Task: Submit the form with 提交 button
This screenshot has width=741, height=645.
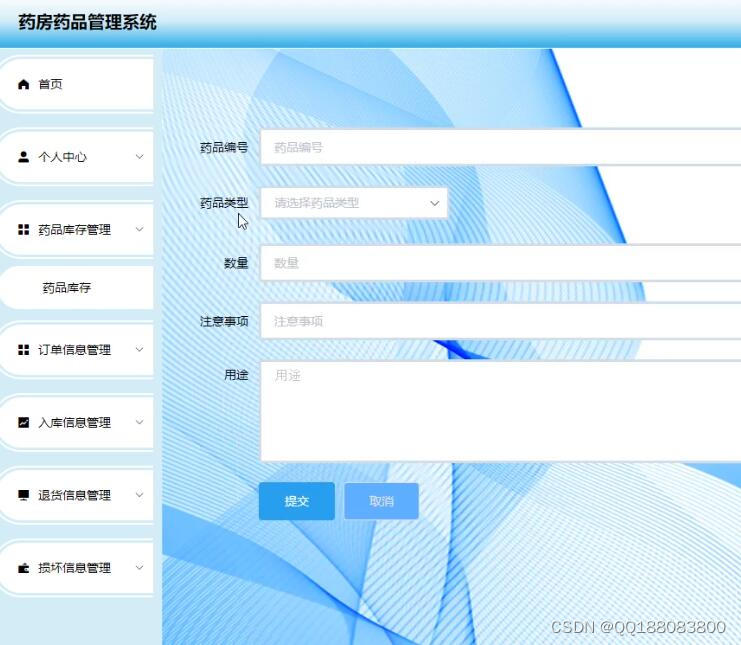Action: coord(297,501)
